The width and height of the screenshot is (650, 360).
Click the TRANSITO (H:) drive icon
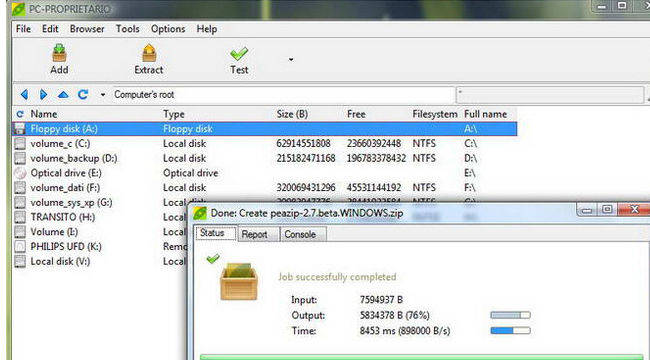[20, 217]
